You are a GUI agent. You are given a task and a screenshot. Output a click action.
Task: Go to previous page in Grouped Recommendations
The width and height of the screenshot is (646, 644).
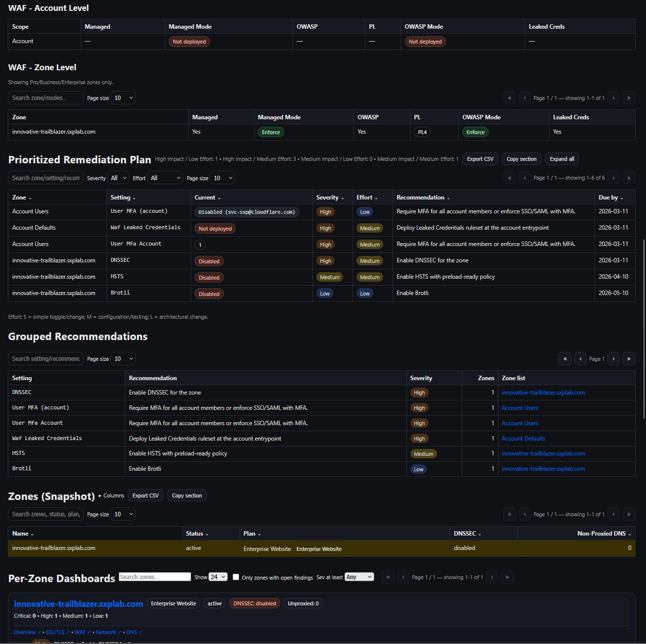(x=580, y=358)
